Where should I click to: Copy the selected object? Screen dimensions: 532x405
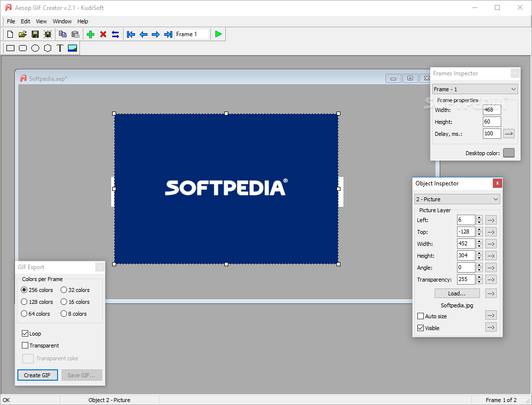pos(63,34)
